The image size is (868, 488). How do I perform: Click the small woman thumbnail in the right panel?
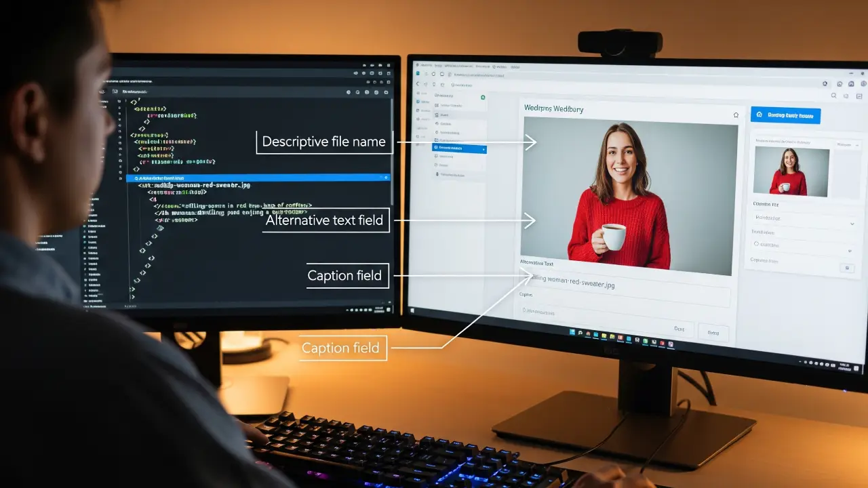(791, 172)
